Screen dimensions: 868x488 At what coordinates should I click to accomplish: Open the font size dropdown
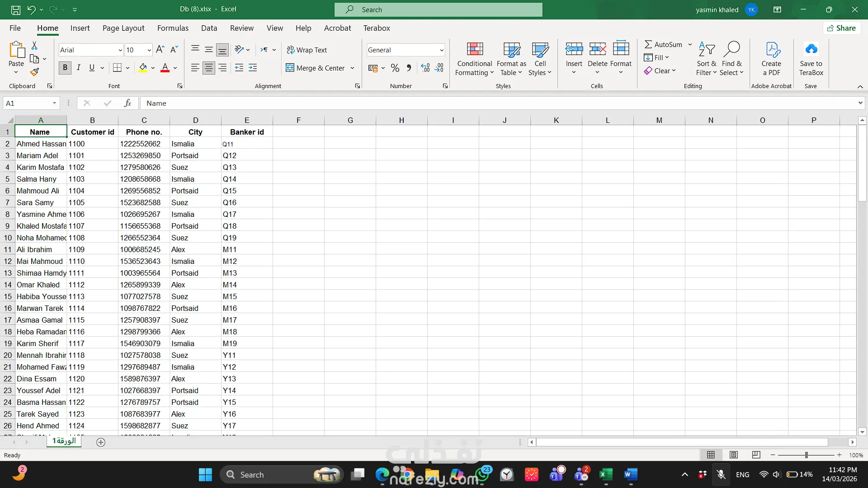pyautogui.click(x=149, y=50)
